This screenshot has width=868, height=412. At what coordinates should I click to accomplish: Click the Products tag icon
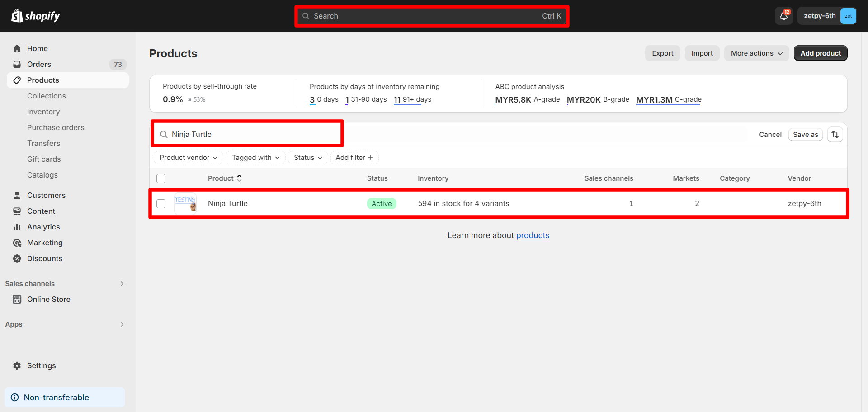[17, 80]
